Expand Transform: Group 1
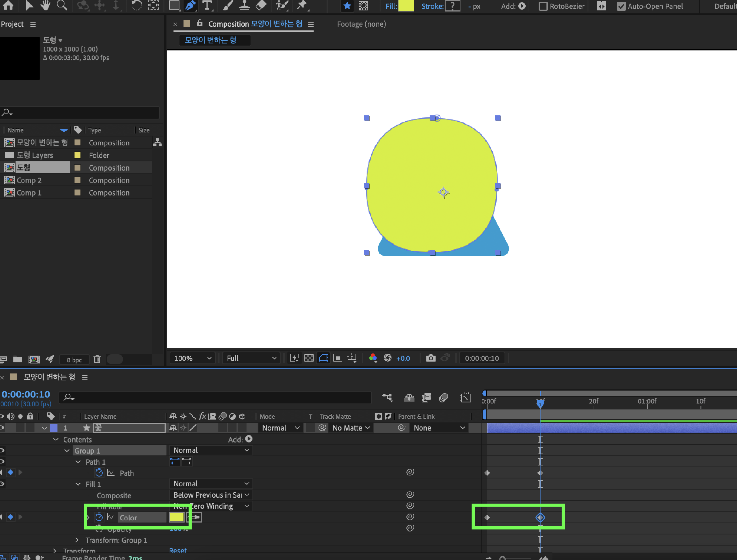 pyautogui.click(x=77, y=540)
